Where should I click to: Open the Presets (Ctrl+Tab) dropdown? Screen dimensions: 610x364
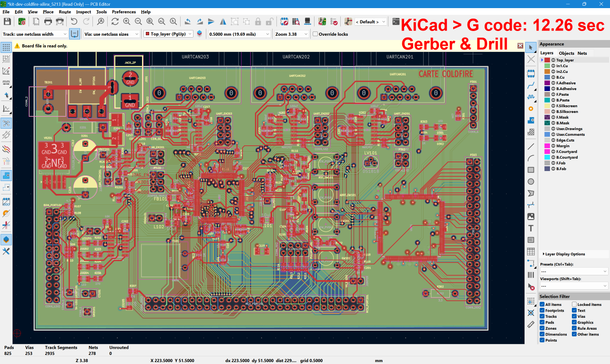574,271
